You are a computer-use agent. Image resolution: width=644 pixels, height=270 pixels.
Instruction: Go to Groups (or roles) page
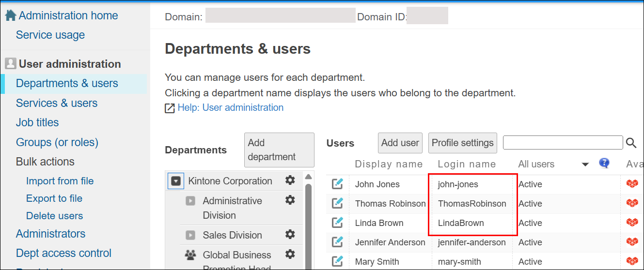[57, 142]
